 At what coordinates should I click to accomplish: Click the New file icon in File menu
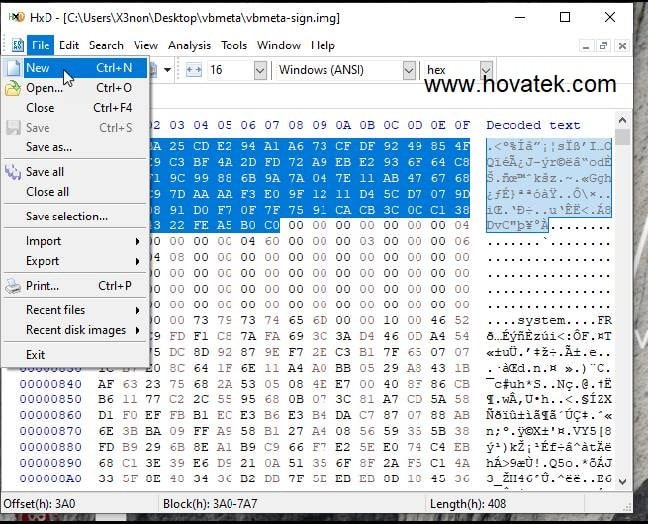pyautogui.click(x=13, y=68)
